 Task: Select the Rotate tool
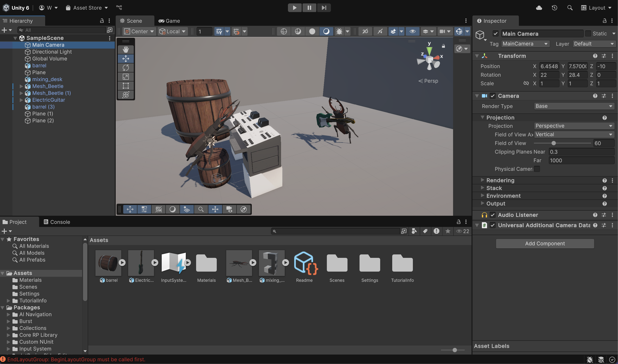click(126, 68)
